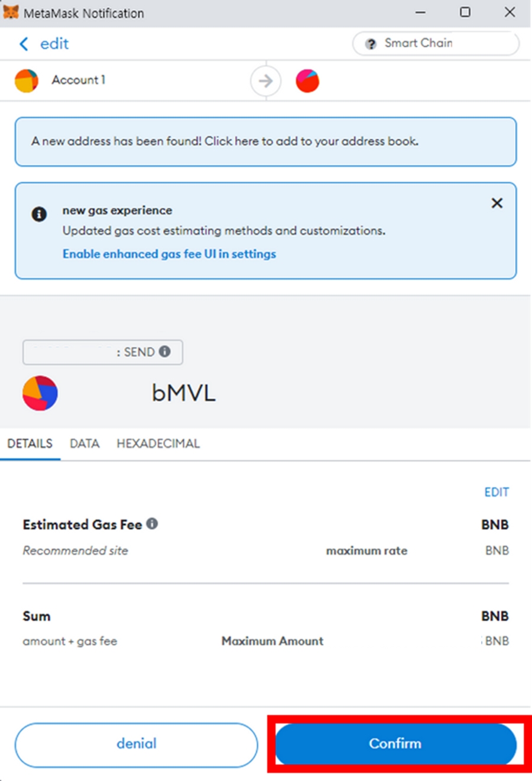Switch to the DATA tab
Screen dimensions: 532x781
tap(85, 443)
